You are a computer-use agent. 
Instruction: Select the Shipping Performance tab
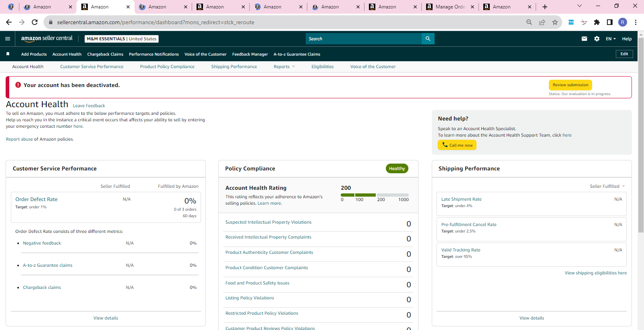[234, 66]
